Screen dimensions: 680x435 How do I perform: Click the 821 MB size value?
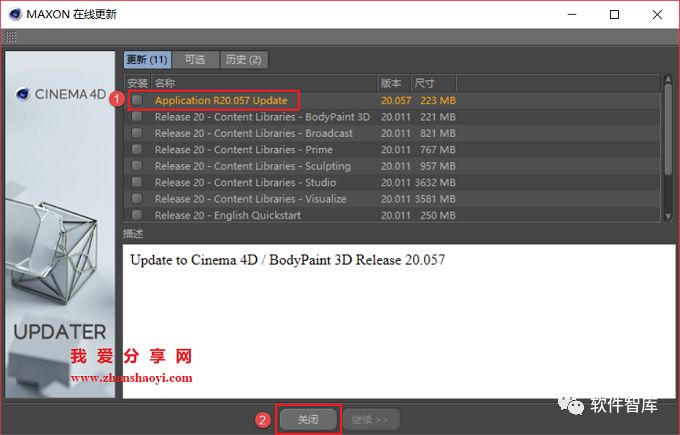(x=438, y=133)
